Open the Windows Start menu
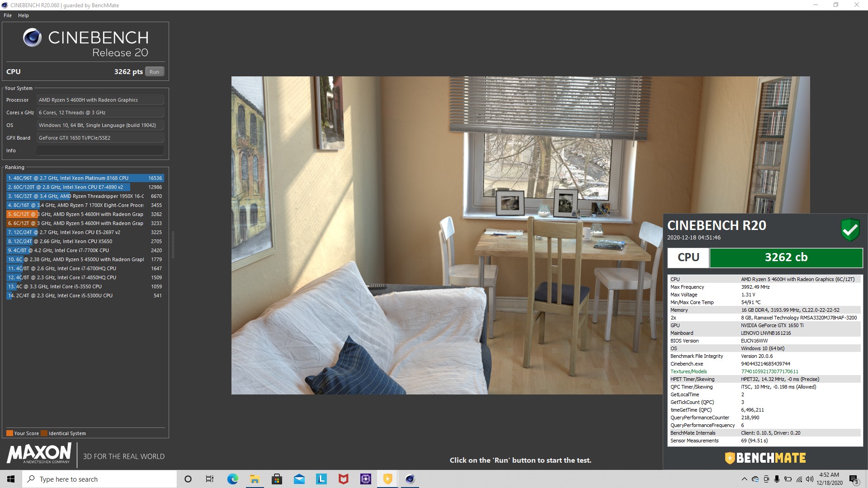Viewport: 868px width, 488px height. pos(11,479)
